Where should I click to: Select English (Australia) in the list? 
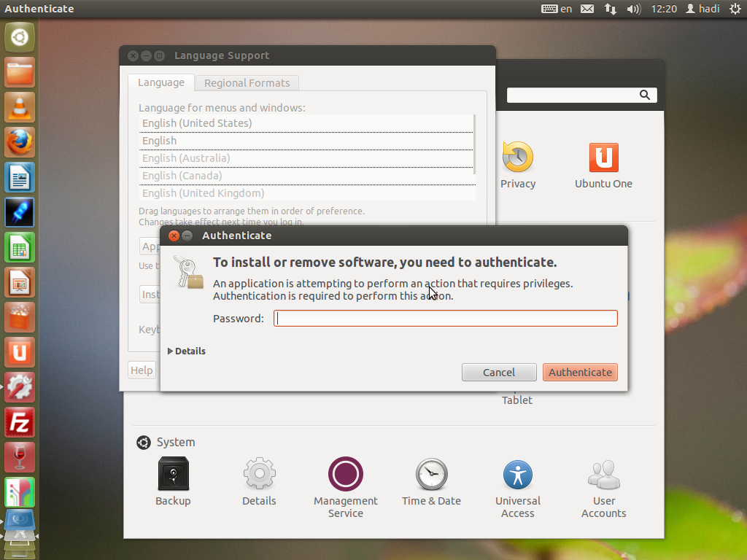click(x=307, y=158)
